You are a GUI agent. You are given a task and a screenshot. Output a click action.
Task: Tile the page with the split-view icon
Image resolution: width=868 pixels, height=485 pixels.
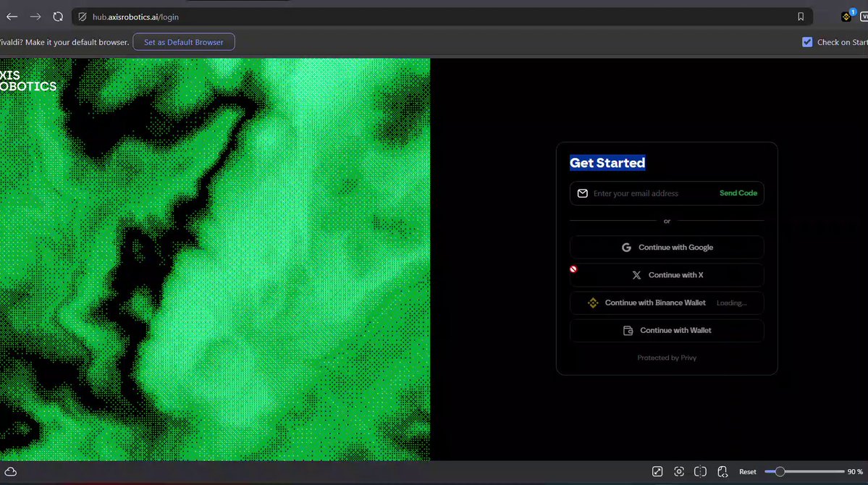[700, 472]
